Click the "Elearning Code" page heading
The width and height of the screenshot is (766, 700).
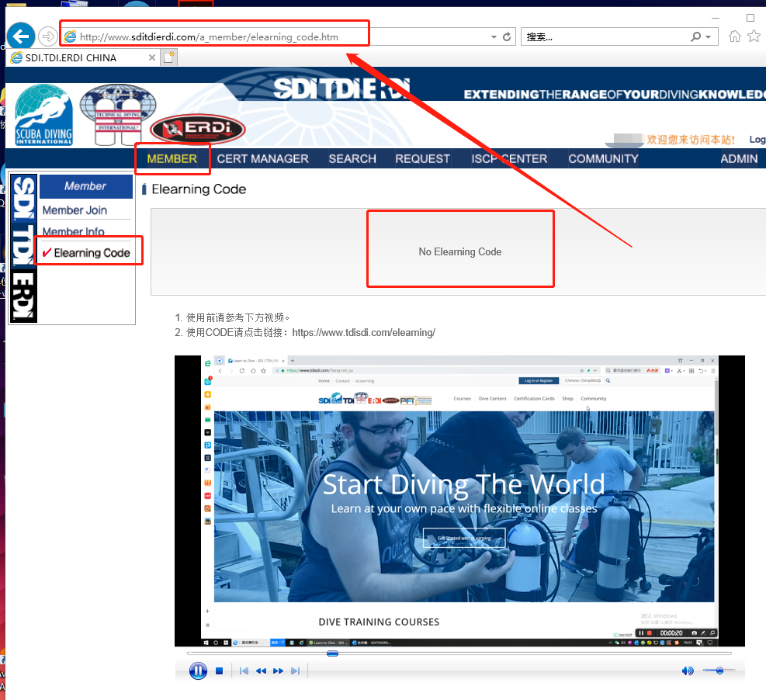click(x=199, y=189)
